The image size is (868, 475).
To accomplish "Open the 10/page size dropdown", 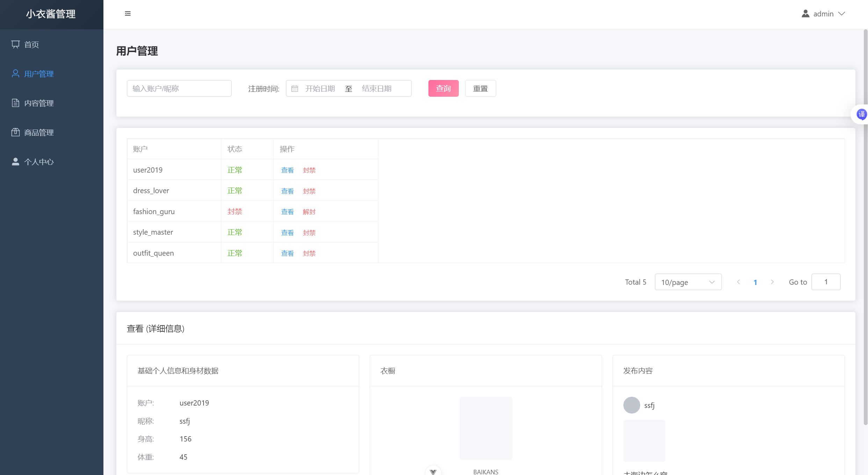I will 688,282.
